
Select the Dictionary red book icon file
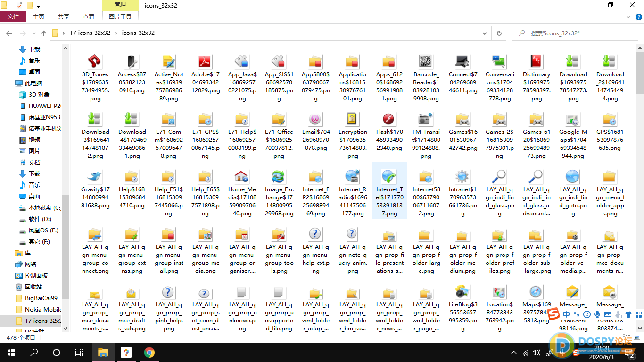click(x=537, y=78)
